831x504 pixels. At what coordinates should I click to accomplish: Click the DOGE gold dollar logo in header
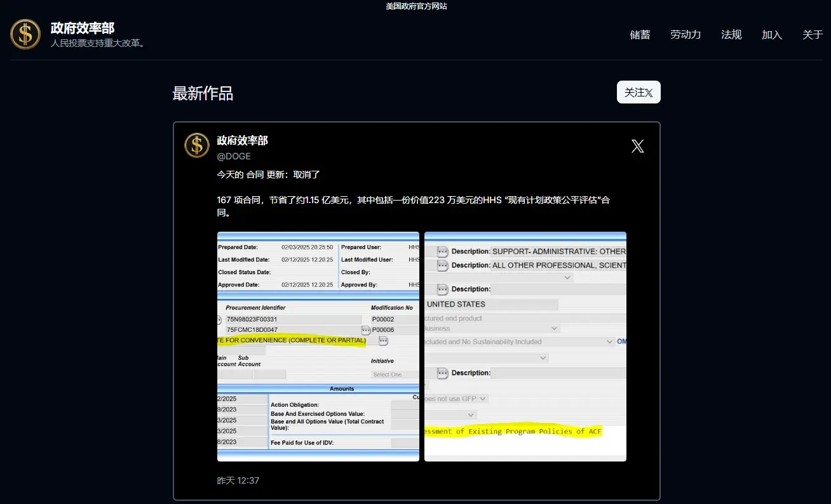(x=25, y=34)
